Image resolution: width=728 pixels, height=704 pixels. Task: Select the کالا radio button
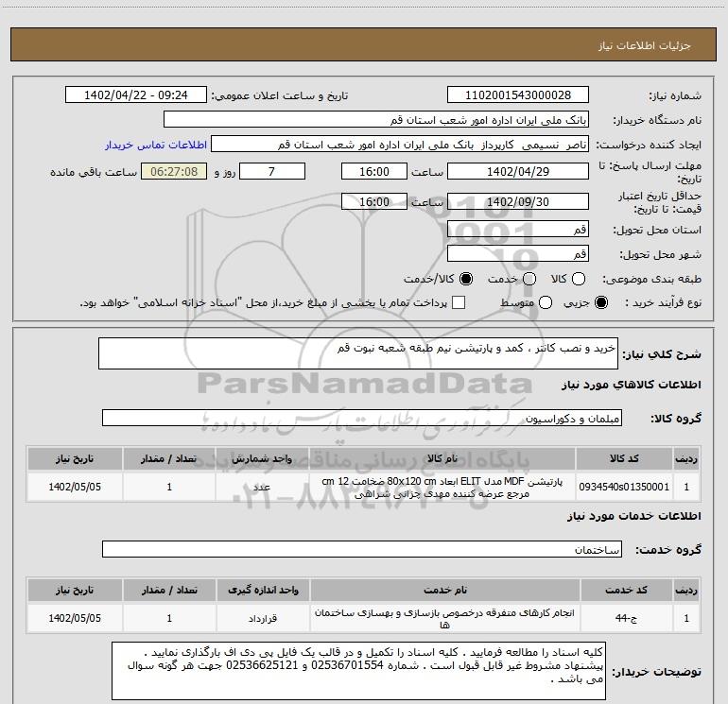point(579,279)
